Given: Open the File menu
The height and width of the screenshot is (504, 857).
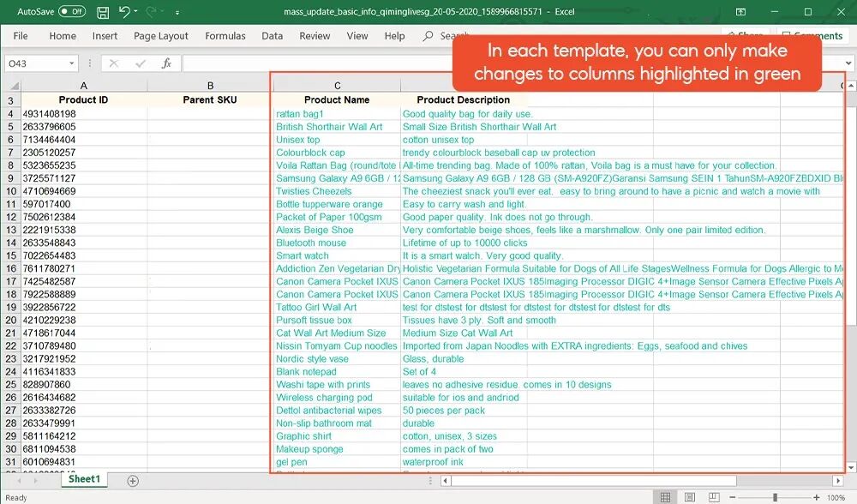Looking at the screenshot, I should click(x=21, y=35).
